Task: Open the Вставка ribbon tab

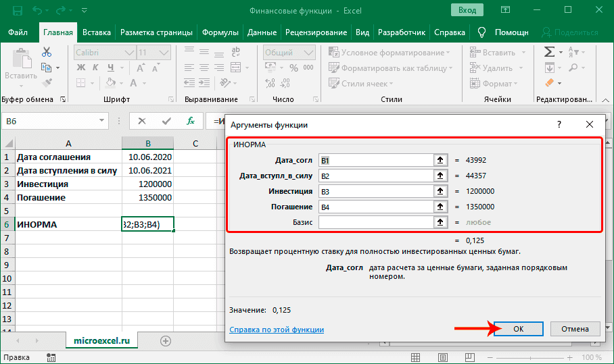Action: [x=97, y=32]
